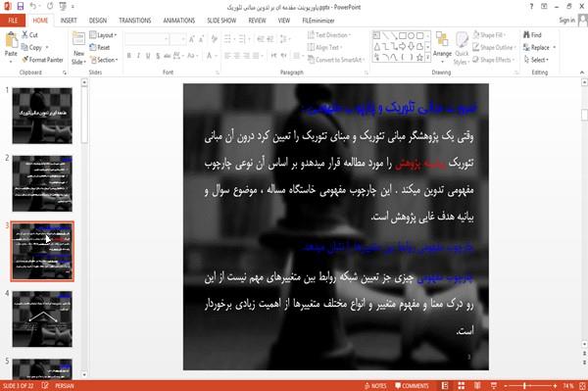Image resolution: width=588 pixels, height=391 pixels.
Task: Open the font name combo box
Action: click(x=147, y=39)
